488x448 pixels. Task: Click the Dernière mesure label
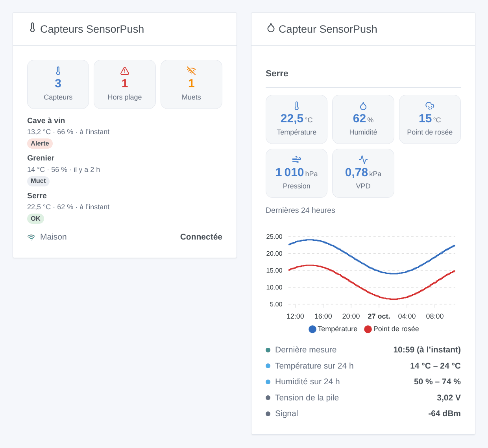pyautogui.click(x=306, y=350)
